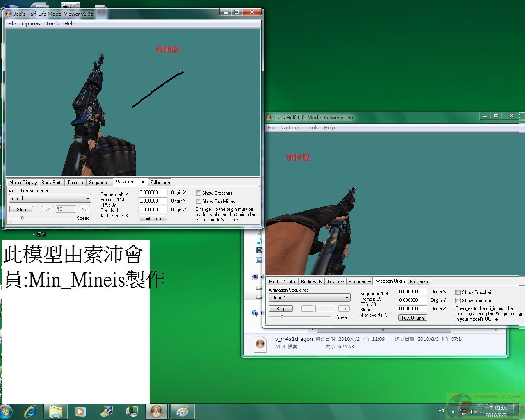Open Internet Explorer from the taskbar
This screenshot has height=420, width=525.
click(x=30, y=411)
